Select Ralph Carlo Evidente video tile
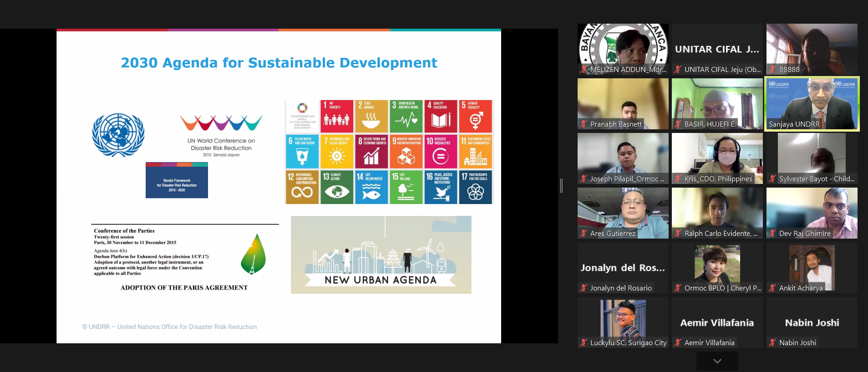 [x=717, y=213]
